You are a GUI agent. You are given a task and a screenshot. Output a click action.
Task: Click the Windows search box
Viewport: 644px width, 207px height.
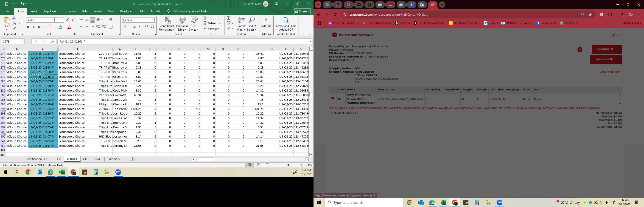click(x=364, y=202)
